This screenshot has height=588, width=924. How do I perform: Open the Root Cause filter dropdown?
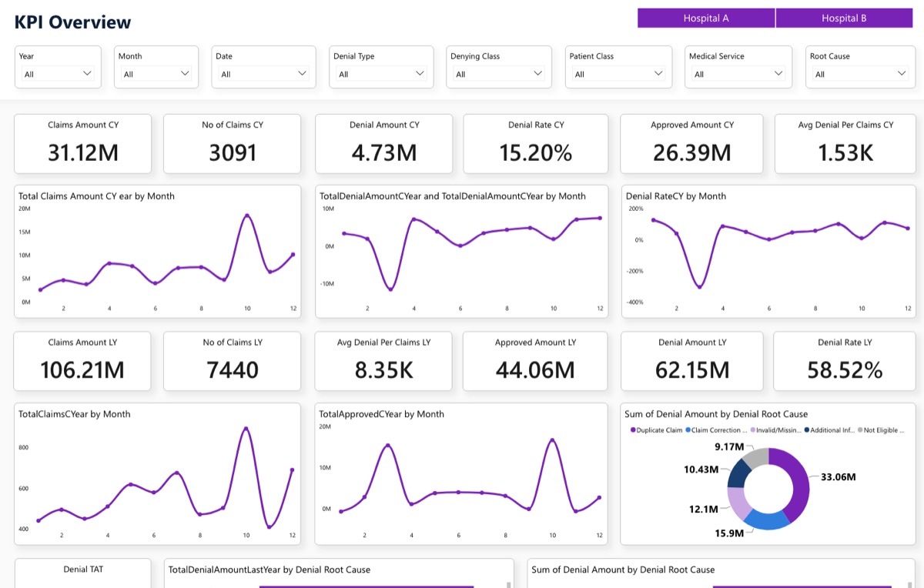pyautogui.click(x=861, y=74)
